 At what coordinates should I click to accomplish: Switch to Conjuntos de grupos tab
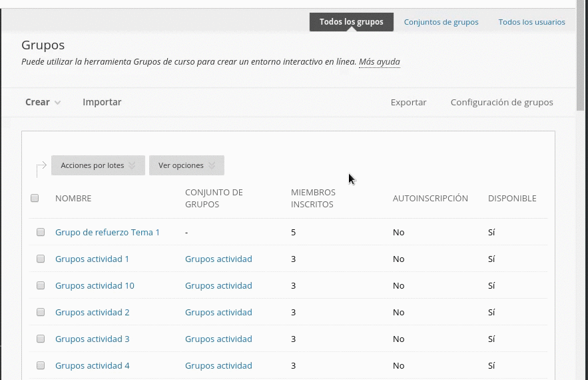[441, 22]
